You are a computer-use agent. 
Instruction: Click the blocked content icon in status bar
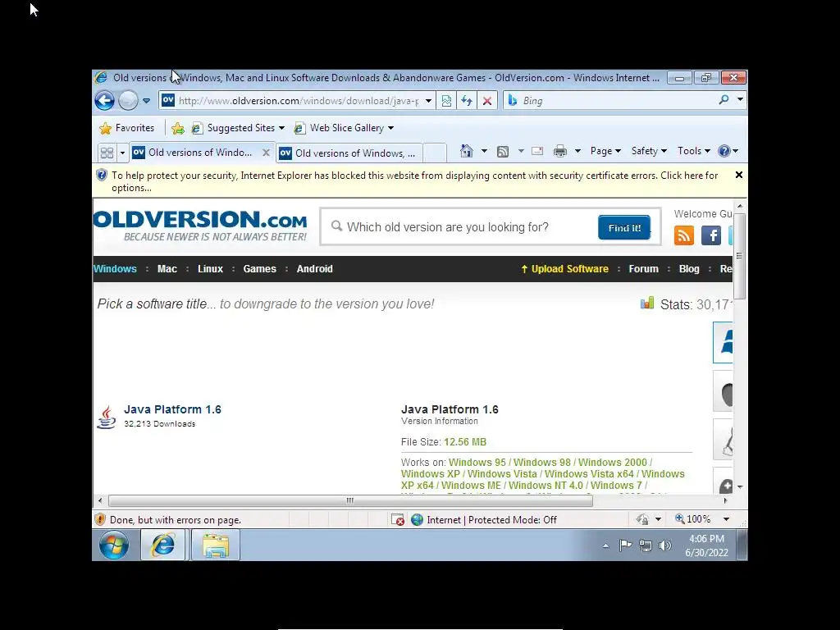tap(398, 519)
